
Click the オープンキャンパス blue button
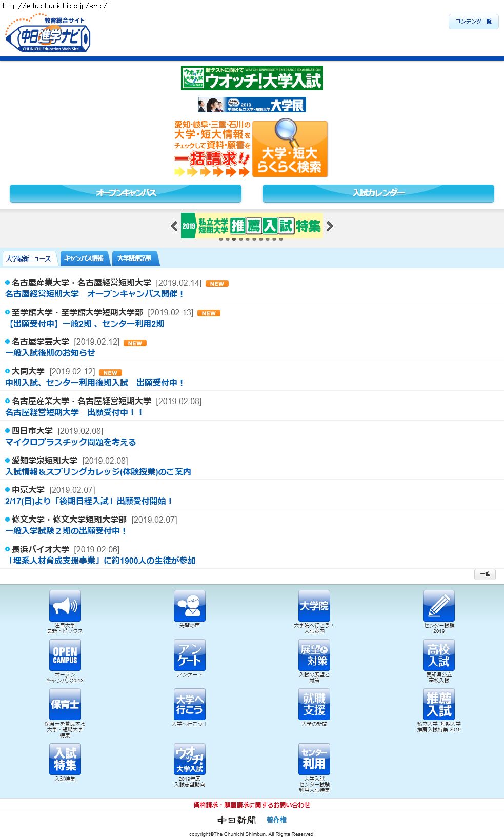(x=126, y=193)
